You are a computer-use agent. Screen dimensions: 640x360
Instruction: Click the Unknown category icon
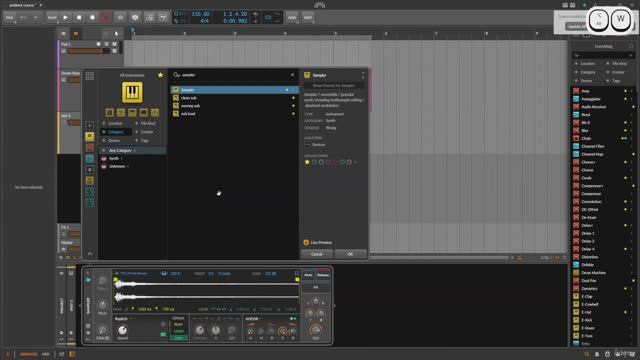point(104,167)
